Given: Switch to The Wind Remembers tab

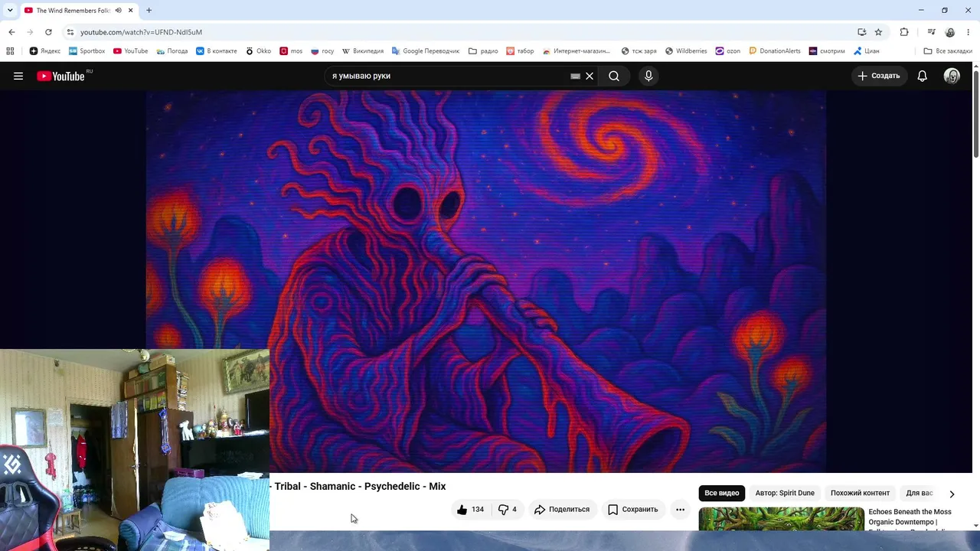Looking at the screenshot, I should [73, 11].
